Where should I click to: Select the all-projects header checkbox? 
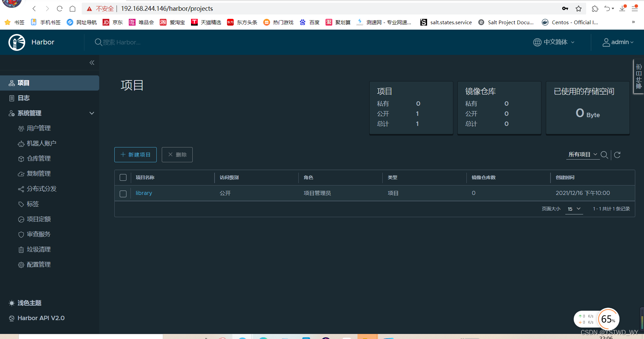[123, 177]
